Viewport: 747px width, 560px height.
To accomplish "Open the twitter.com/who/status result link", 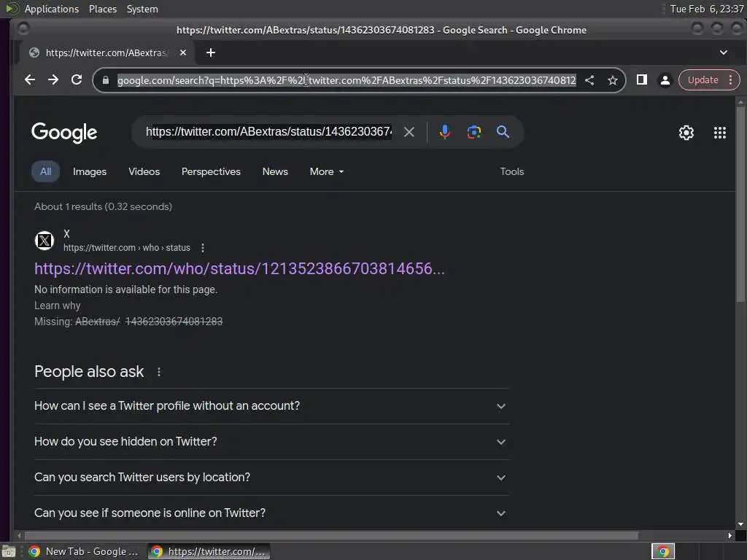I will [x=239, y=268].
